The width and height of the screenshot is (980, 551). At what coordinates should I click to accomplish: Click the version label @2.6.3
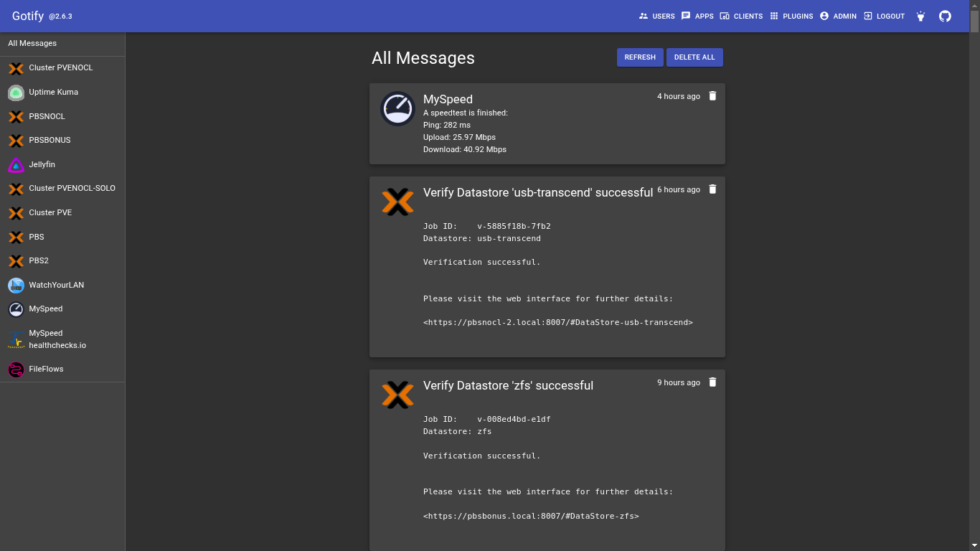click(x=60, y=17)
